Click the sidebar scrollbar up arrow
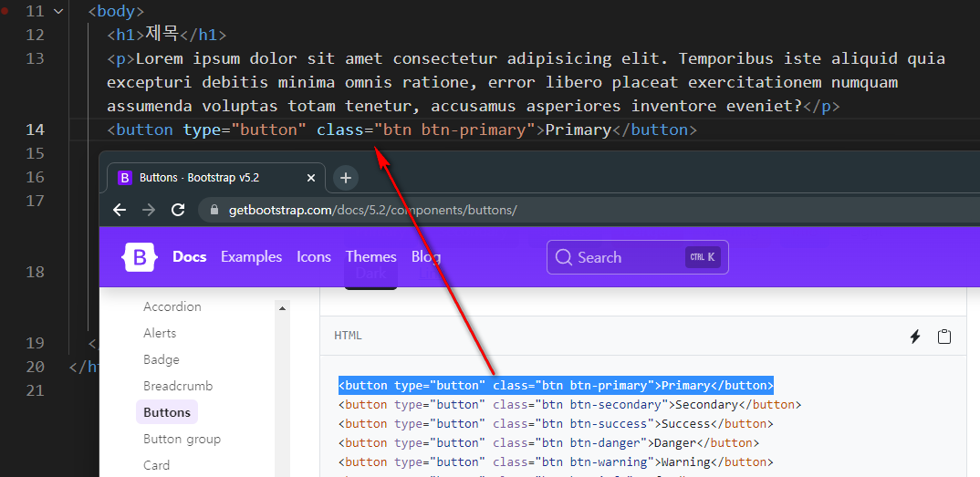Image resolution: width=980 pixels, height=477 pixels. click(283, 307)
